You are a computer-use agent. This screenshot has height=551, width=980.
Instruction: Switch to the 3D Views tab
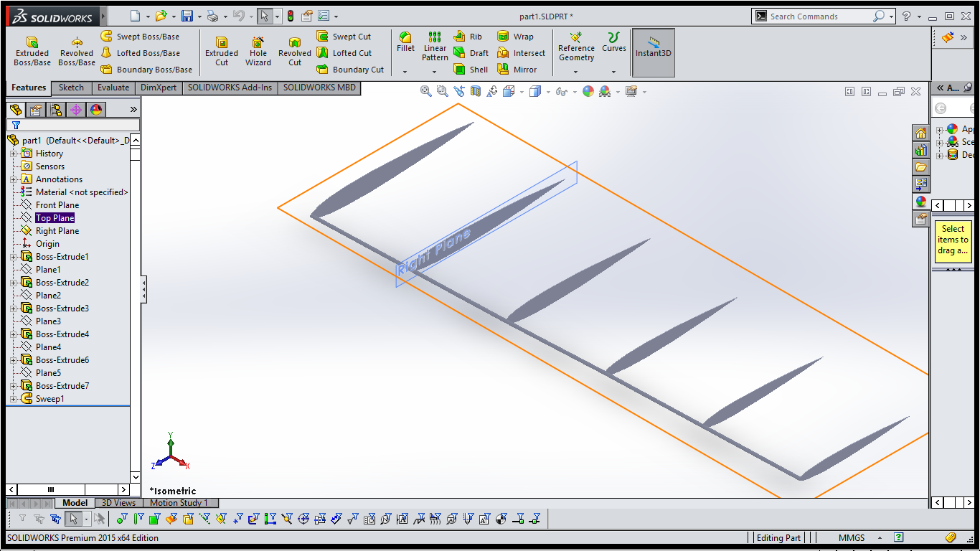click(118, 503)
